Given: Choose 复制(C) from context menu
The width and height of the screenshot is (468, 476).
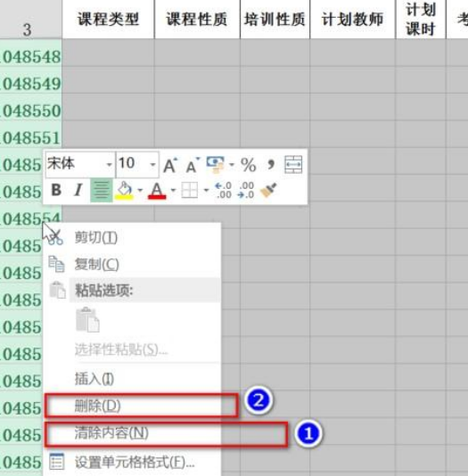Looking at the screenshot, I should [x=132, y=264].
